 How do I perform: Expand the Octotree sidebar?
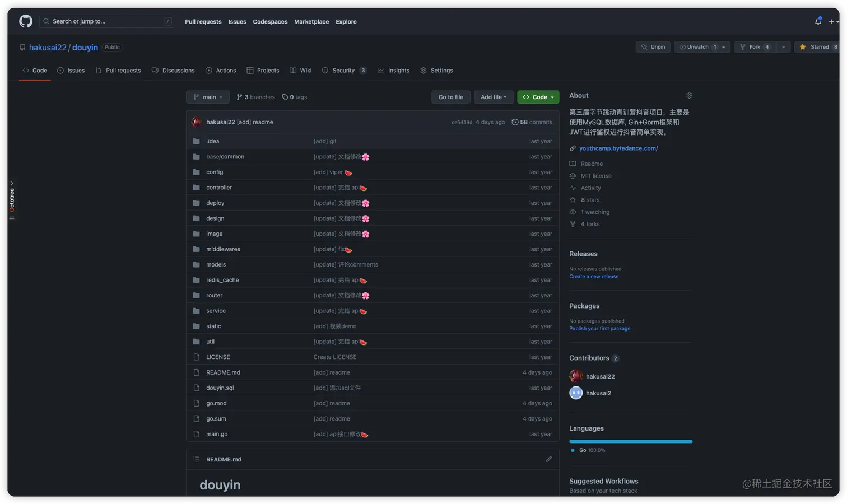12,200
